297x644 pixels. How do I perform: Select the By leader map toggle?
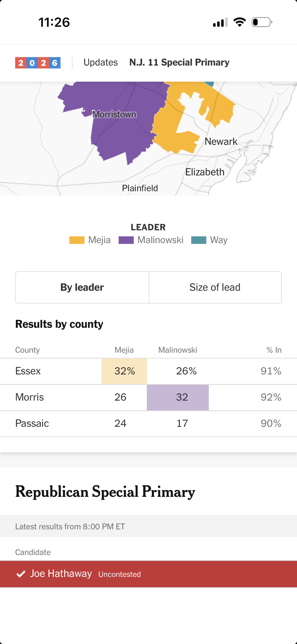click(x=82, y=287)
